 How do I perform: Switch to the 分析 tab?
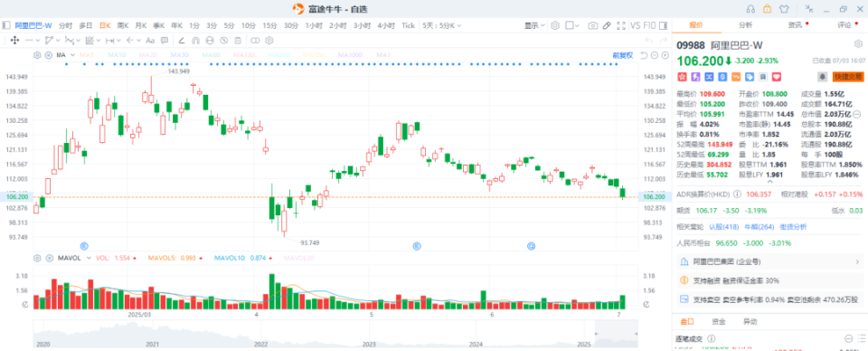click(x=745, y=25)
